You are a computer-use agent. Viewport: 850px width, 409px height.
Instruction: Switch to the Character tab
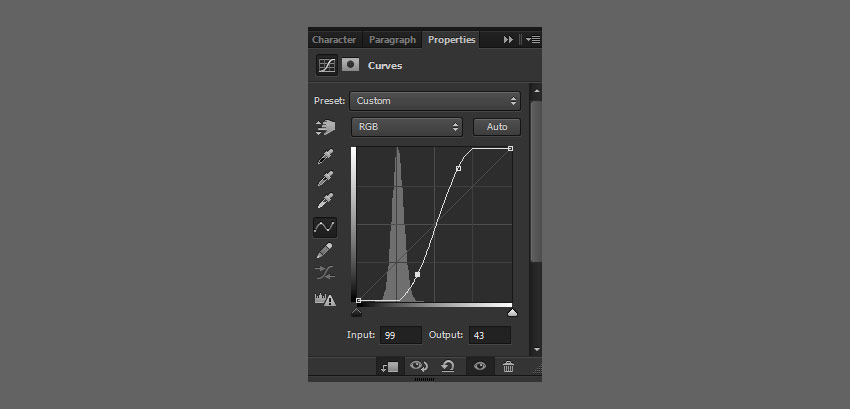(x=334, y=40)
